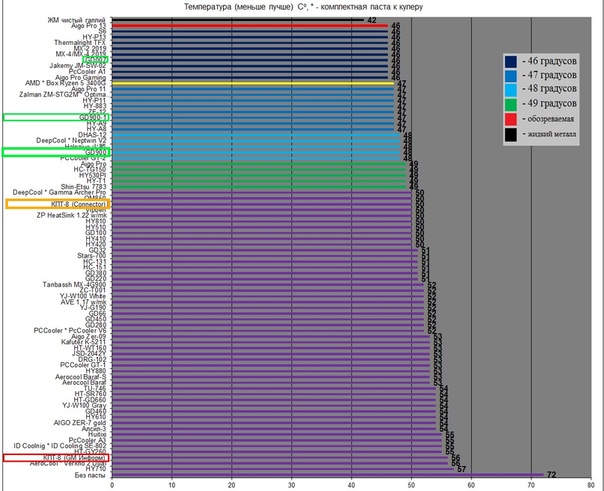This screenshot has height=491, width=604.
Task: Select the label Zalman ZM-STG2M Optima
Action: tap(62, 95)
